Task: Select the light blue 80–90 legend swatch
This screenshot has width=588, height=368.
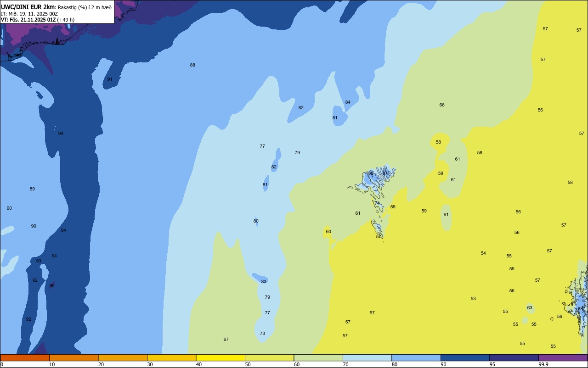Action: click(416, 357)
